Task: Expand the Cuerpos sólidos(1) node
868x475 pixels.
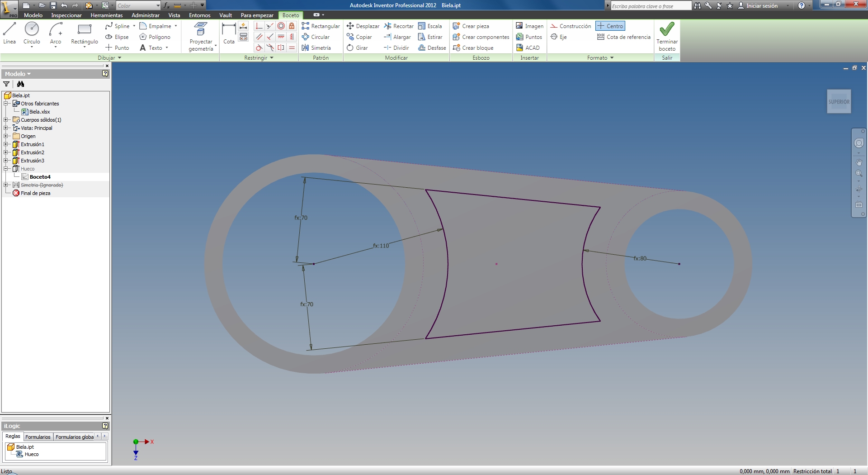Action: (6, 120)
